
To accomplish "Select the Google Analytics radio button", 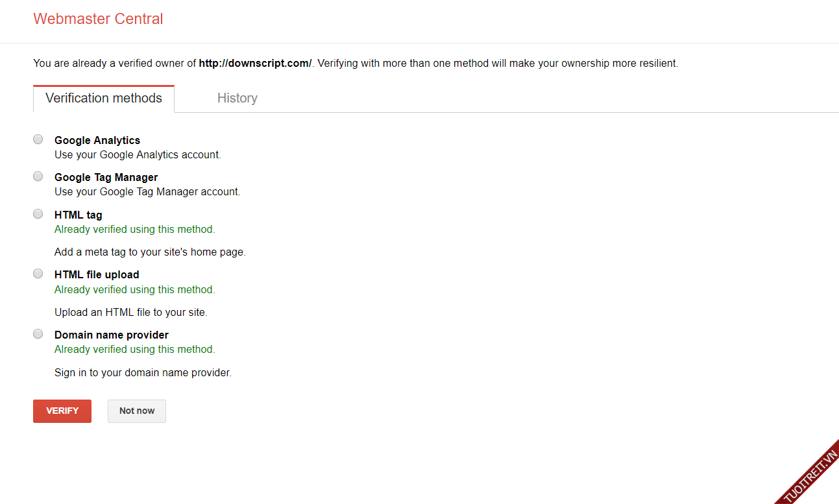I will [x=38, y=139].
